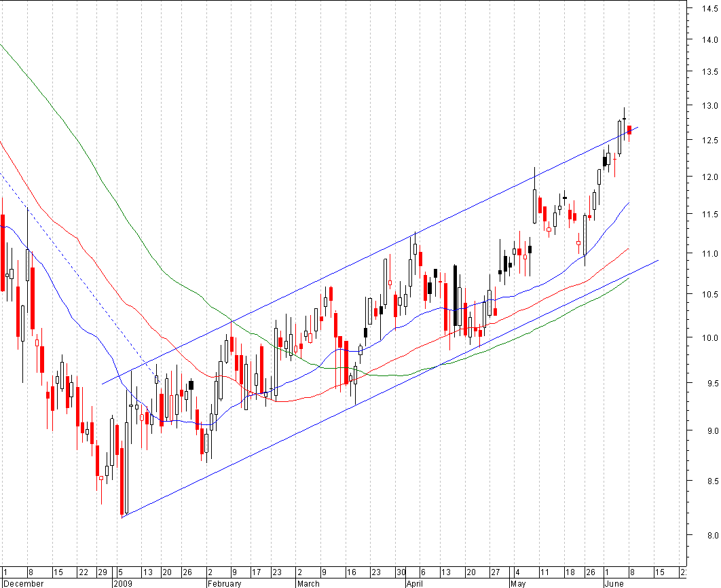The image size is (721, 588).
Task: Select February's date label 9
Action: 234,572
